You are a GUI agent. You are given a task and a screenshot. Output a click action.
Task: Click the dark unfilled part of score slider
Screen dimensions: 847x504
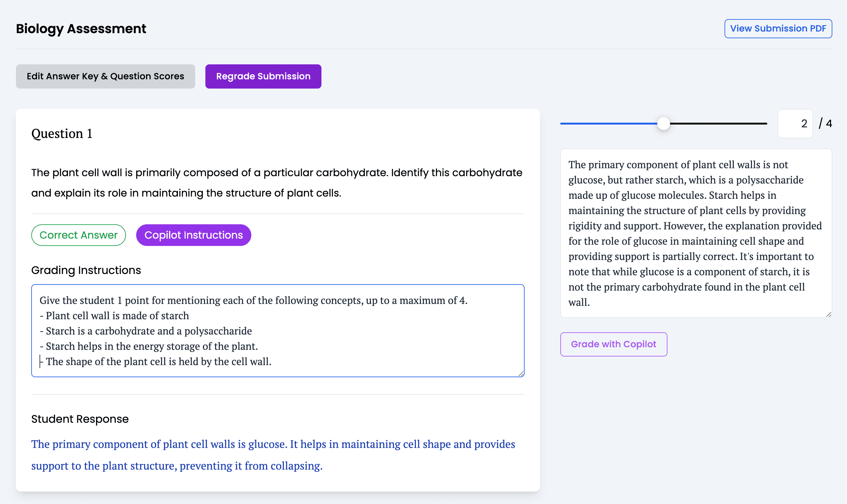coord(717,124)
